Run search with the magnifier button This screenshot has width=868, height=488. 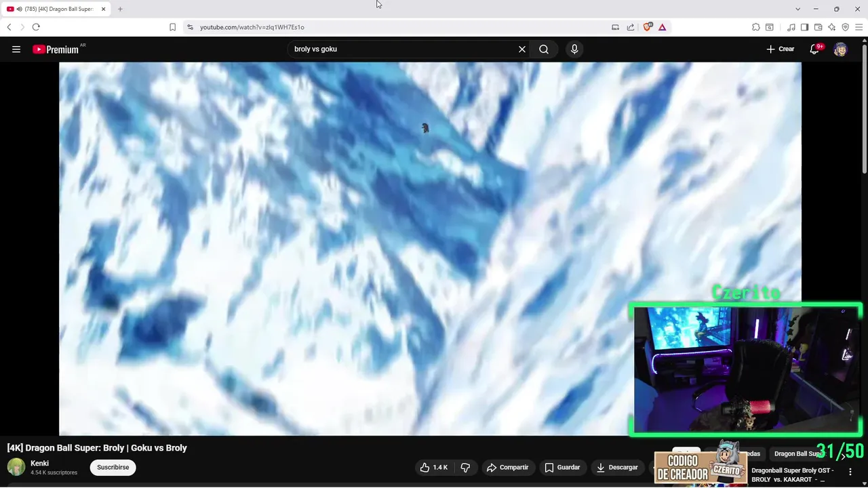tap(544, 49)
